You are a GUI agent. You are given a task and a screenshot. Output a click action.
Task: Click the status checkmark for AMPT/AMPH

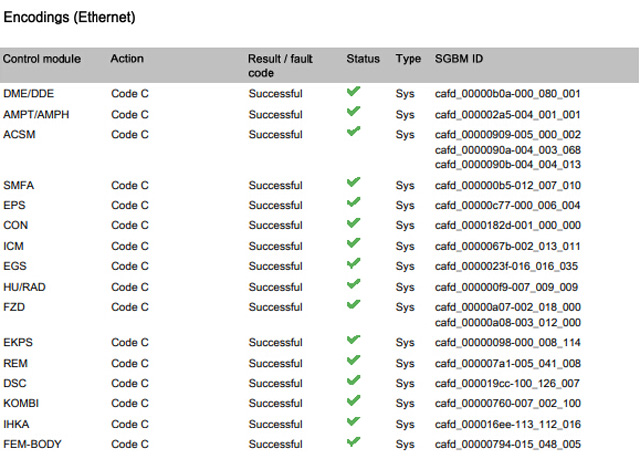(x=353, y=112)
